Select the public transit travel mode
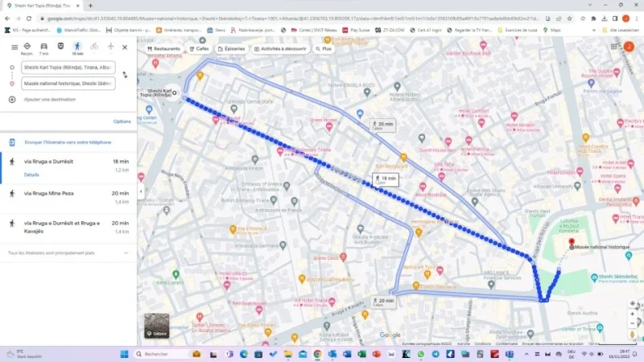644x362 pixels. click(60, 47)
